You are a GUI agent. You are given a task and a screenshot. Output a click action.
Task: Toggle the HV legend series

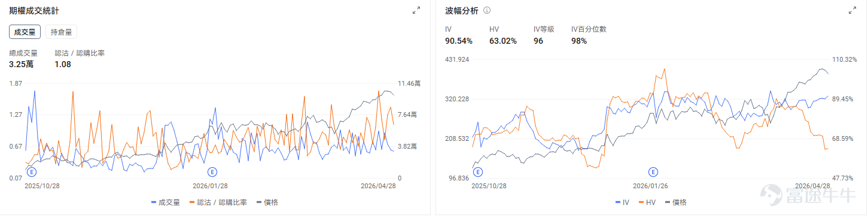tap(647, 203)
